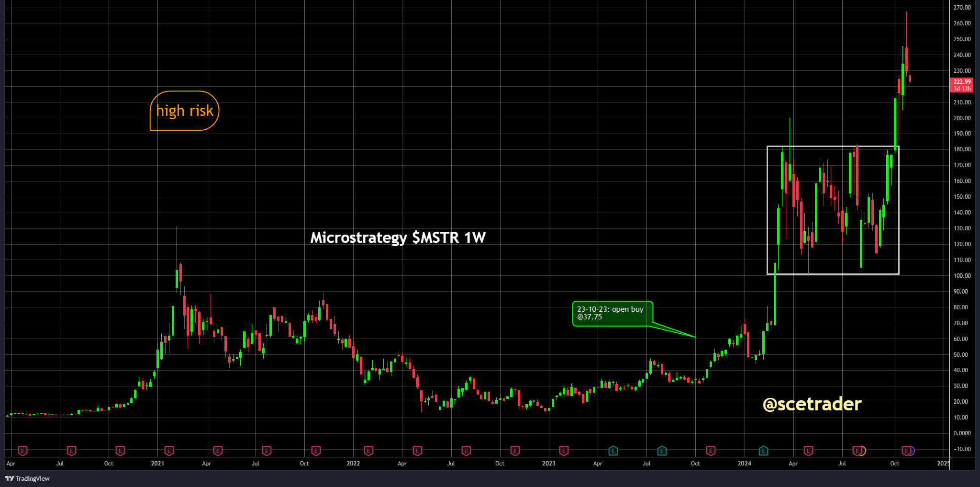Click the teal earnings marker beside the 2024 label

(x=763, y=451)
